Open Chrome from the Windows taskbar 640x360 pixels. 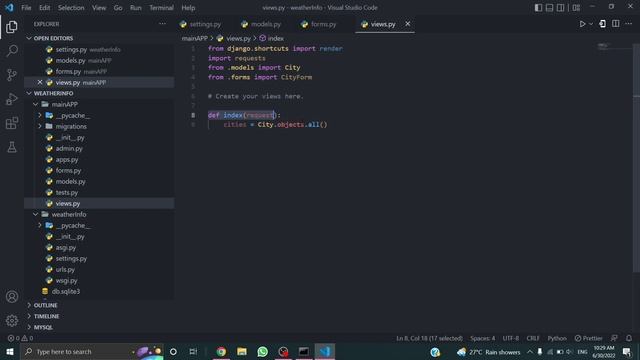[221, 352]
